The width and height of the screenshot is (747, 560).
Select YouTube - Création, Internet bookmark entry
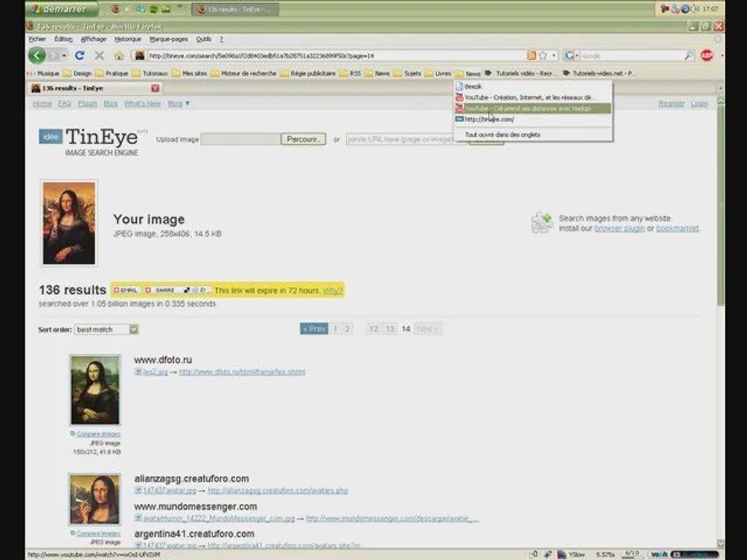[532, 97]
